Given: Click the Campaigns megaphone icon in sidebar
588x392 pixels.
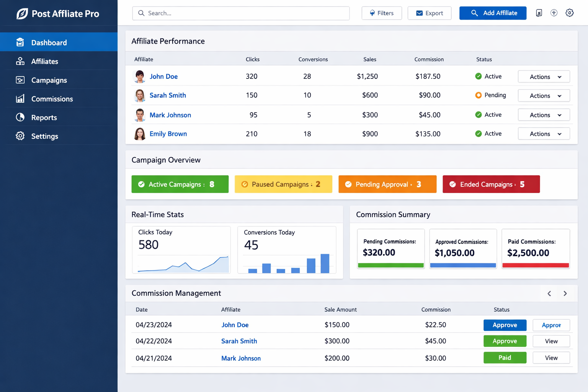Looking at the screenshot, I should click(x=20, y=80).
